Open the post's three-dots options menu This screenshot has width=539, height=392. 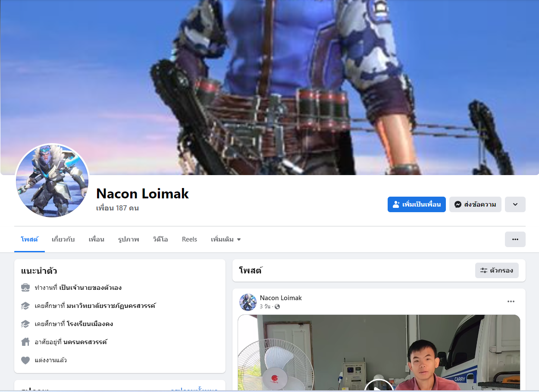(x=511, y=301)
